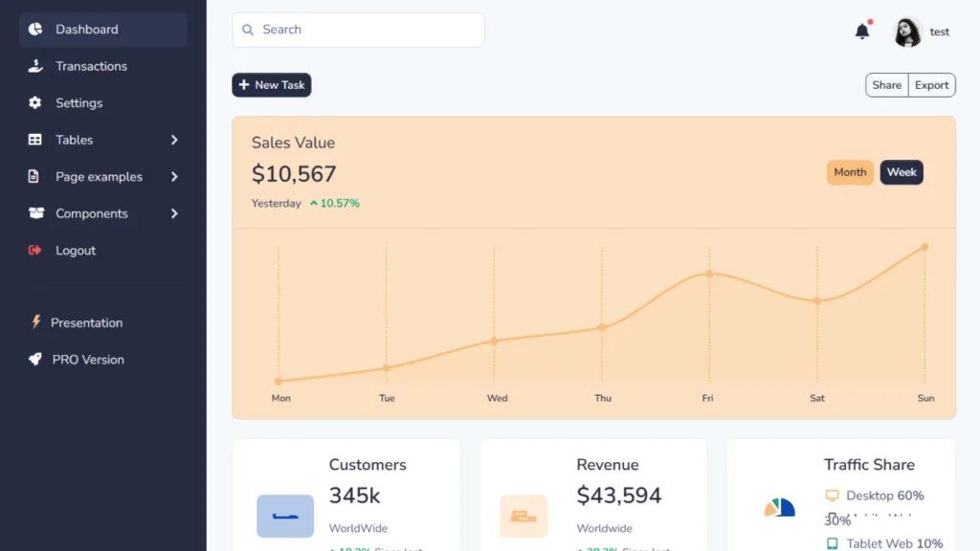Open Settings via the gear icon
This screenshot has height=551, width=980.
tap(34, 102)
